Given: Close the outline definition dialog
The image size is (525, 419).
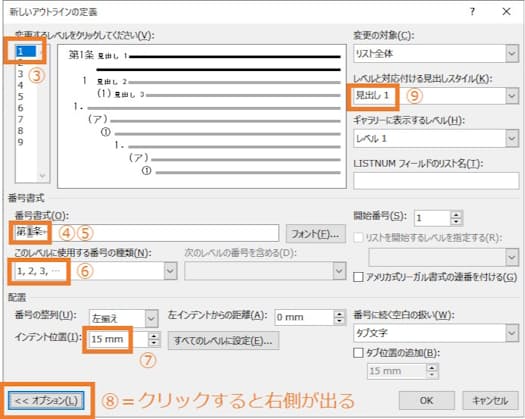Looking at the screenshot, I should (506, 12).
